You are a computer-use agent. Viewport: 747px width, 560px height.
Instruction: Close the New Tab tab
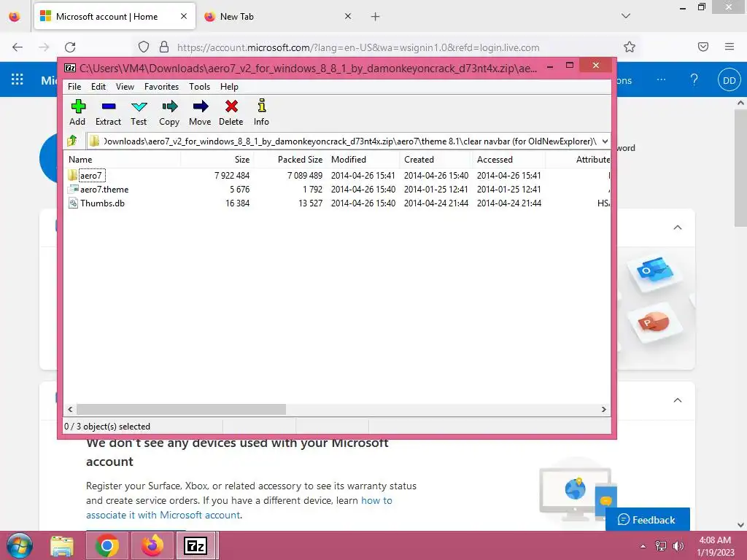[x=348, y=16]
